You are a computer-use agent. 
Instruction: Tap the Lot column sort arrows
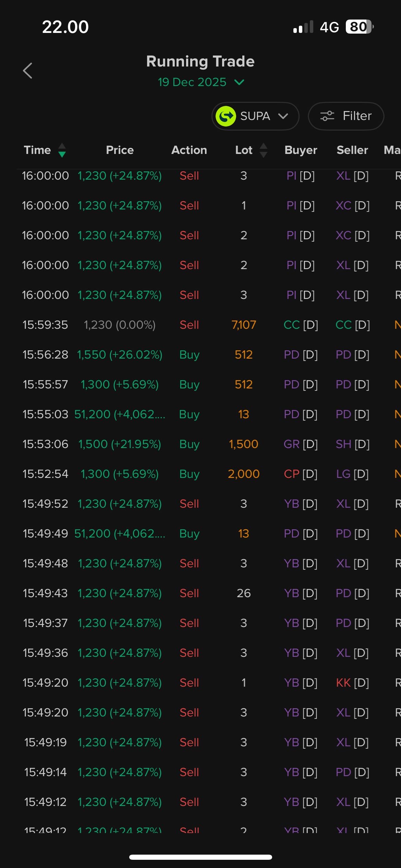pyautogui.click(x=263, y=150)
